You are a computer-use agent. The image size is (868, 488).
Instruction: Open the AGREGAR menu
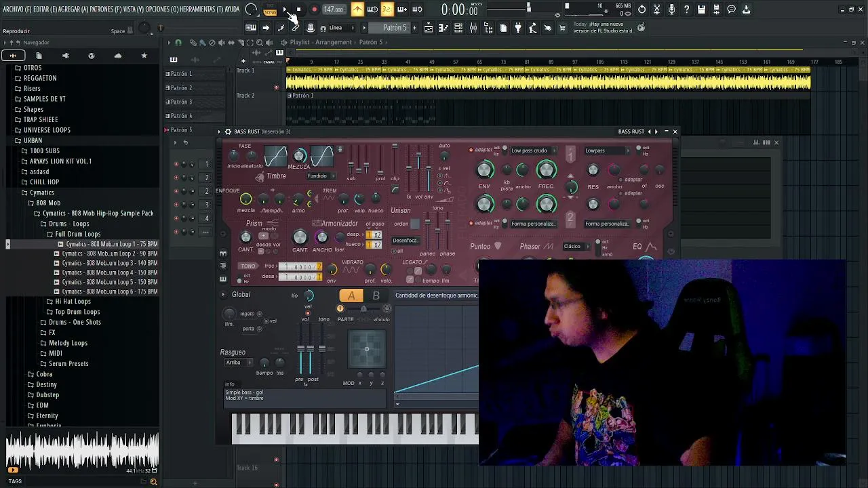[74, 9]
